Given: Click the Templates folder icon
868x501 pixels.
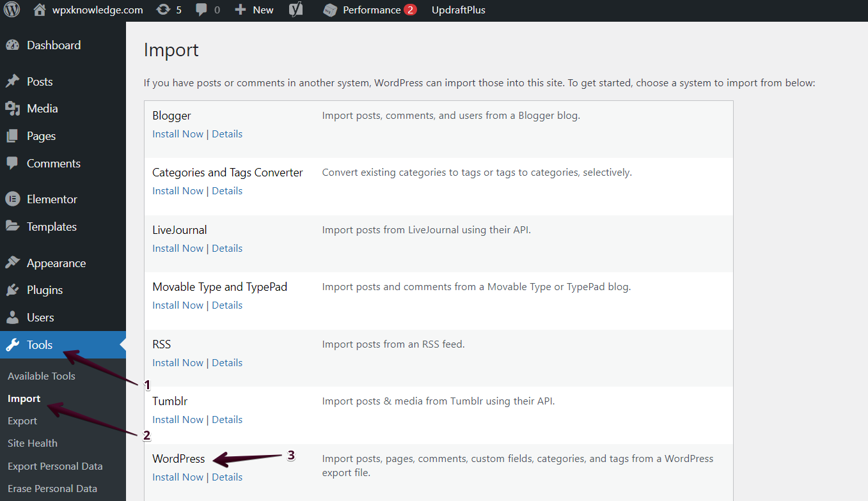Looking at the screenshot, I should pyautogui.click(x=12, y=227).
